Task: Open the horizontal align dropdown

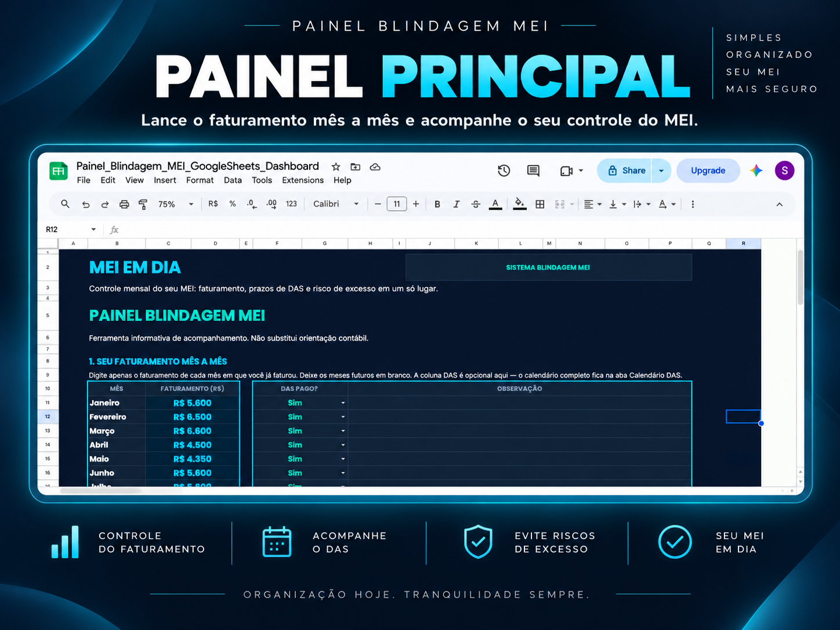Action: [592, 204]
